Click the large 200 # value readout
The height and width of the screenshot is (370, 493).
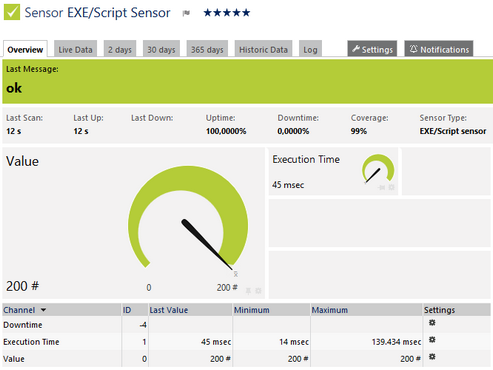tap(22, 286)
